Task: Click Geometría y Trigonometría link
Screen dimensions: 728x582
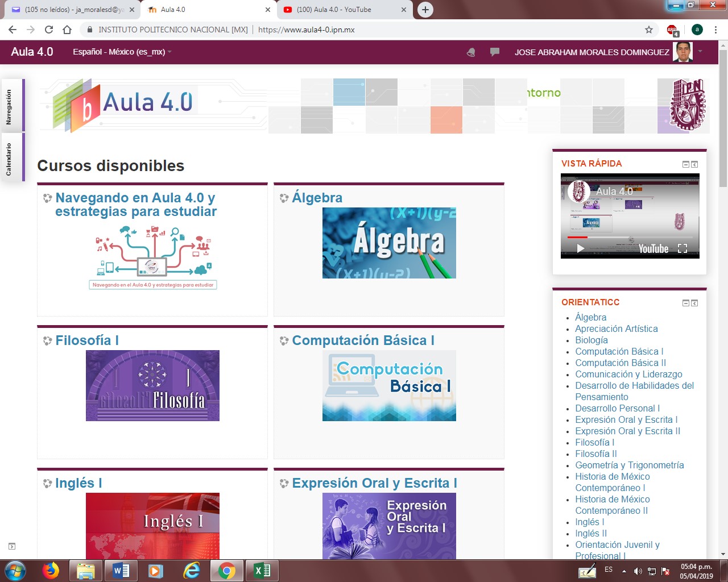Action: (630, 465)
